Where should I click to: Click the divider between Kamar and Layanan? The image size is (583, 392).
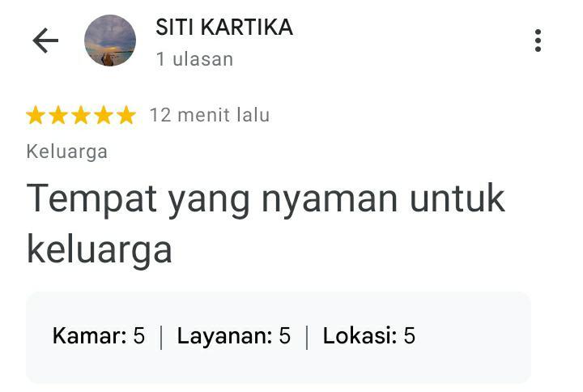[161, 337]
